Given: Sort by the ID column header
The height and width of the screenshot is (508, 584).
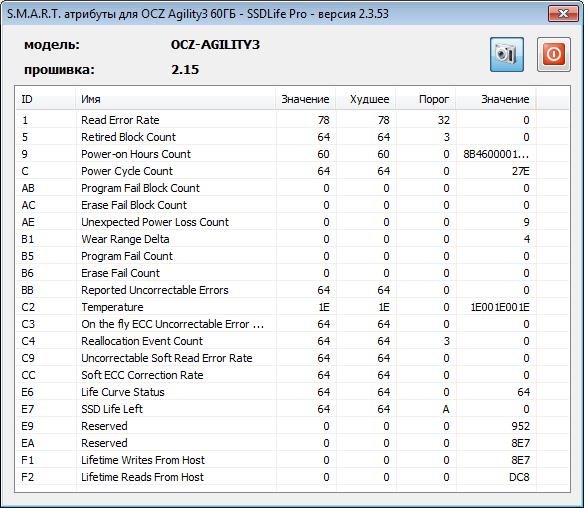Looking at the screenshot, I should 45,99.
